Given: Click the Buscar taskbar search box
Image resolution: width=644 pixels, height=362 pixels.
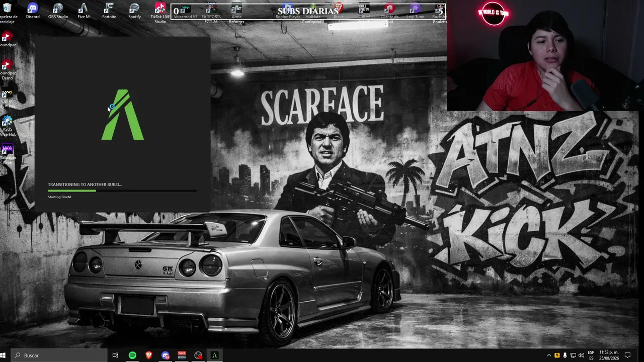Looking at the screenshot, I should [x=59, y=355].
